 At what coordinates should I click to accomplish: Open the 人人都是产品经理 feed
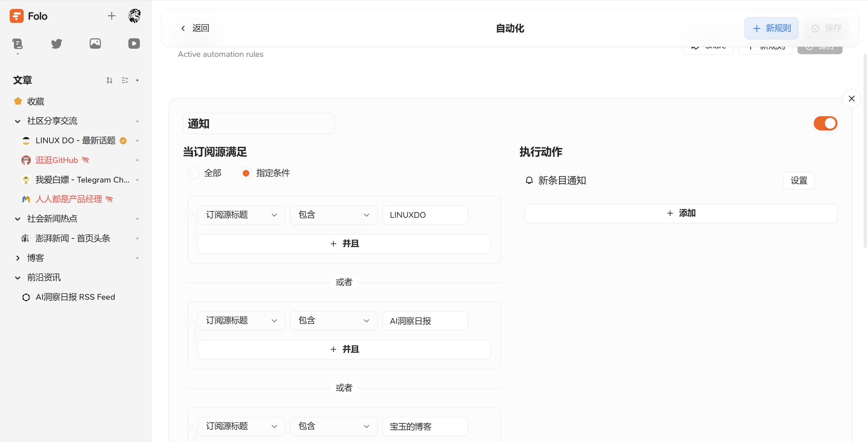pos(69,199)
